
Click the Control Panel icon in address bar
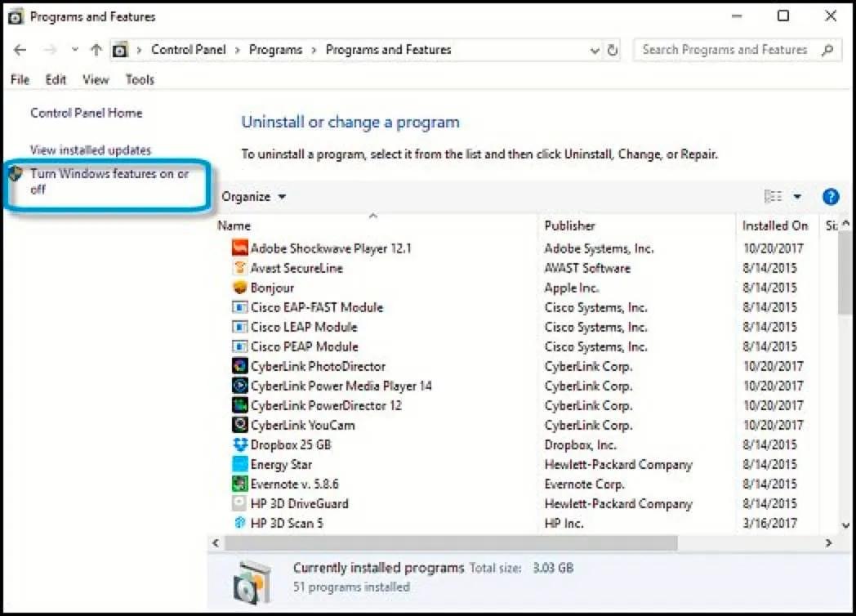[120, 50]
